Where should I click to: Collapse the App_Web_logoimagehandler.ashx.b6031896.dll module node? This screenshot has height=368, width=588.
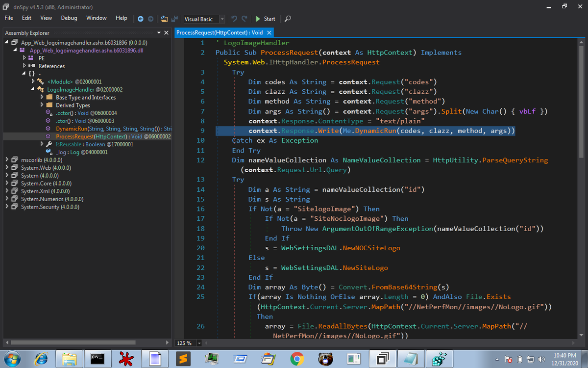(x=16, y=51)
